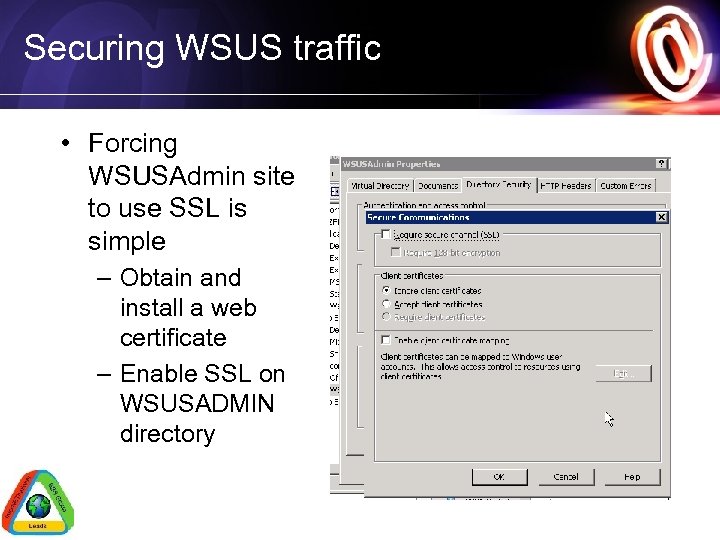Dismiss dialog with Cancel button

click(x=566, y=477)
